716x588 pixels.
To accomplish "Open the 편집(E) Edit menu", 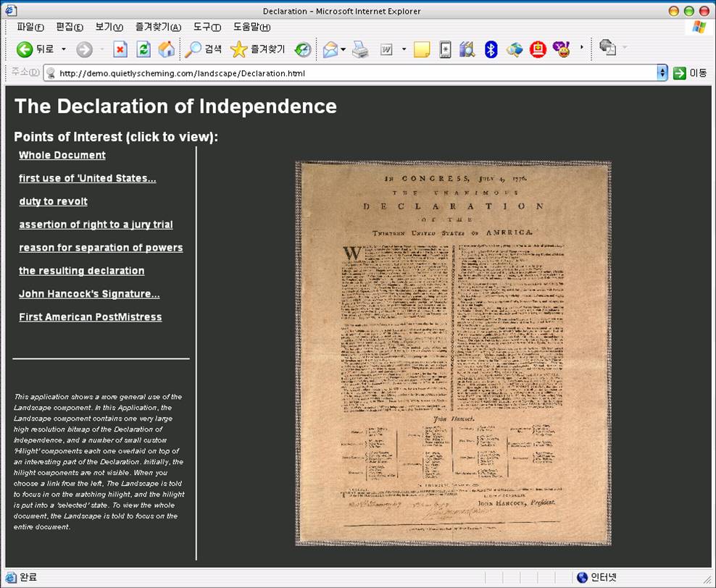I will 70,27.
